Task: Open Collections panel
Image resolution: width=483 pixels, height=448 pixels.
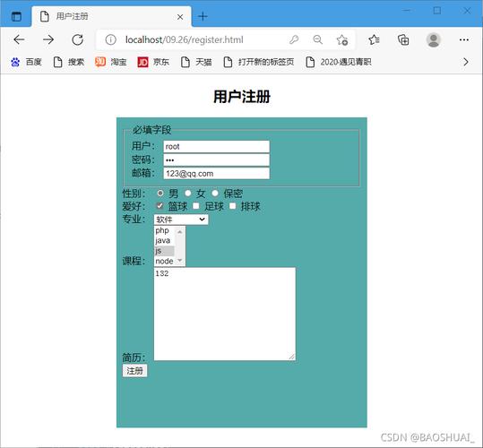Action: 403,39
